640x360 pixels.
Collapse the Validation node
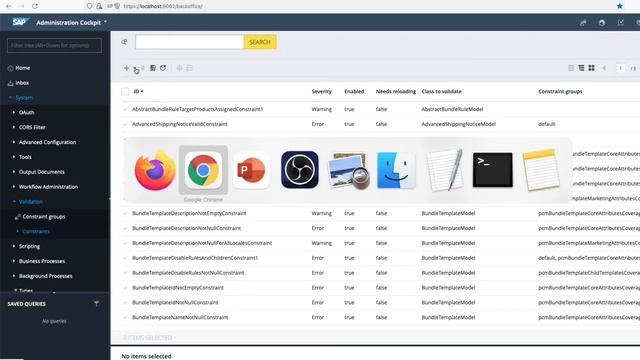tap(14, 202)
